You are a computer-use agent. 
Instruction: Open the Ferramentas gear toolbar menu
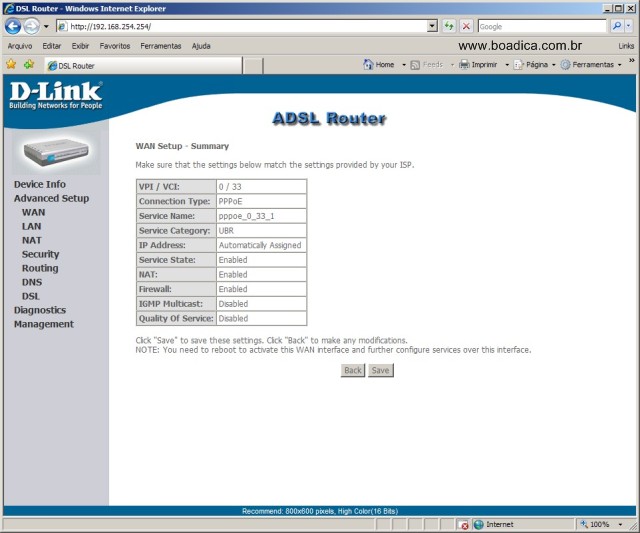coord(587,64)
